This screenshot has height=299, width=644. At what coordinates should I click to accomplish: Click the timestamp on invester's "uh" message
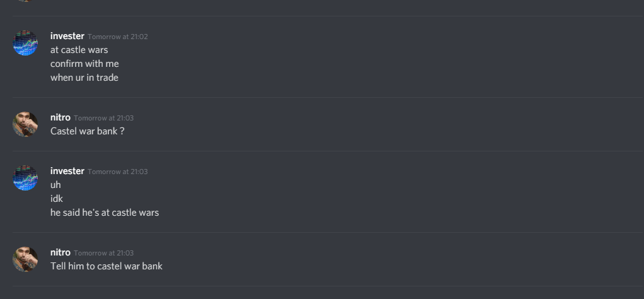(118, 172)
